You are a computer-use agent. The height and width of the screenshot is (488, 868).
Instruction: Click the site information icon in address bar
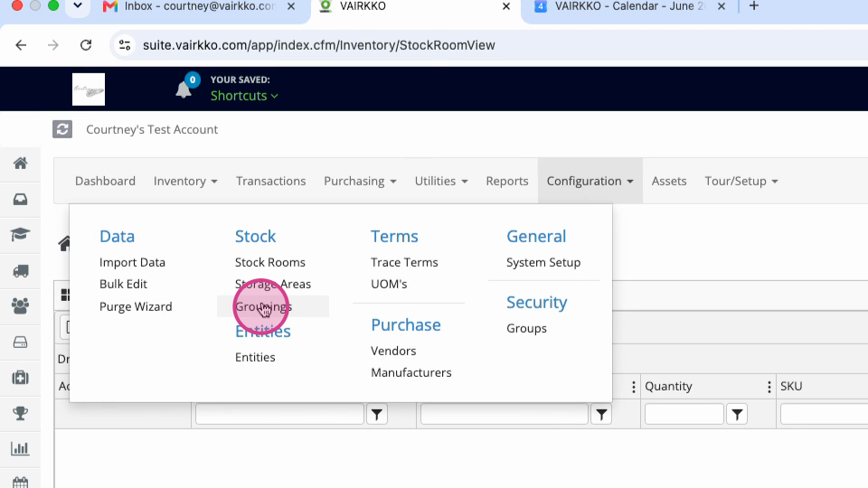coord(125,45)
